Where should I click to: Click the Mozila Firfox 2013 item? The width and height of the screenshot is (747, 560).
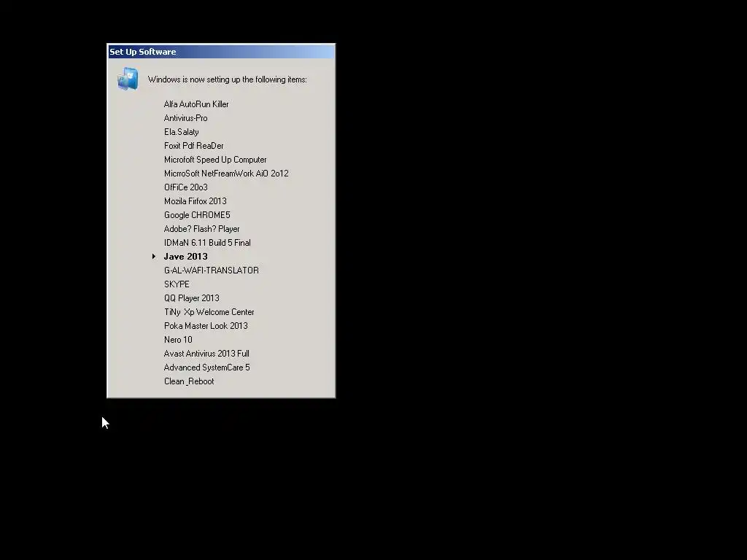tap(196, 201)
